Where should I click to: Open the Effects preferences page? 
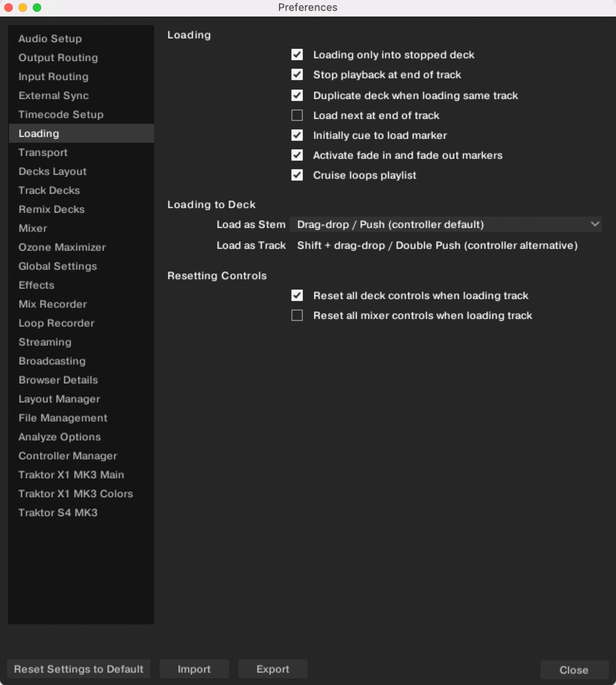37,285
